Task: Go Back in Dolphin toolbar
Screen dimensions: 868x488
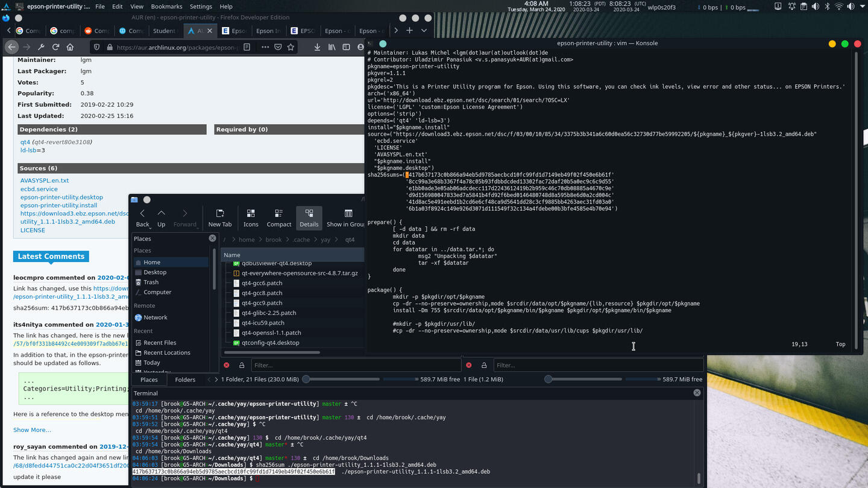Action: click(x=142, y=218)
